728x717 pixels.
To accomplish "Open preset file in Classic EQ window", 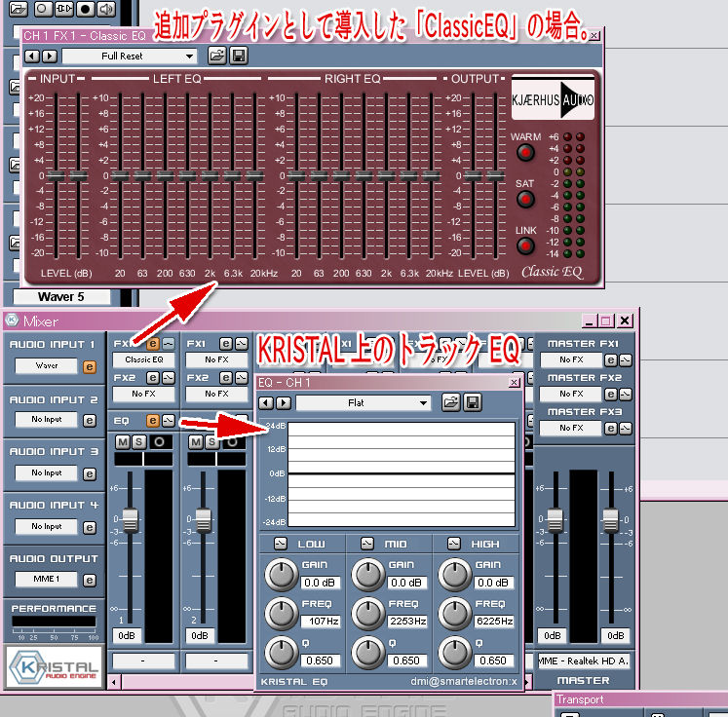I will (216, 56).
